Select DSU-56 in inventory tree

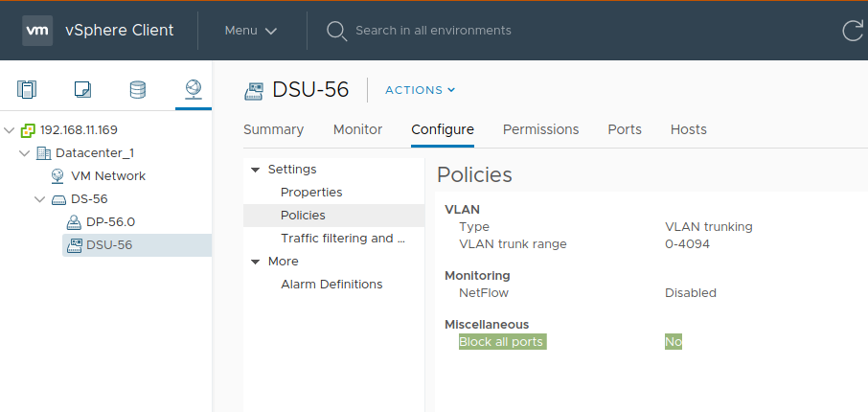tap(109, 245)
